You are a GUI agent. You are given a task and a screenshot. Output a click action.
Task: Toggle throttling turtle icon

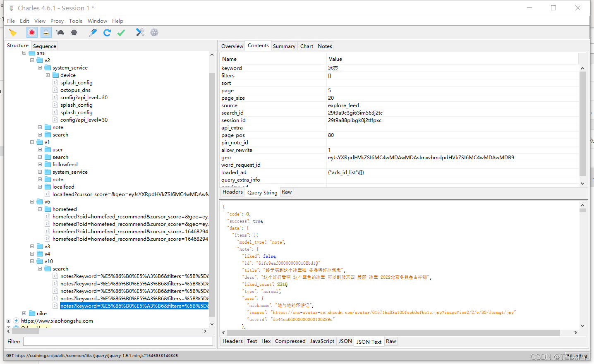pyautogui.click(x=60, y=32)
